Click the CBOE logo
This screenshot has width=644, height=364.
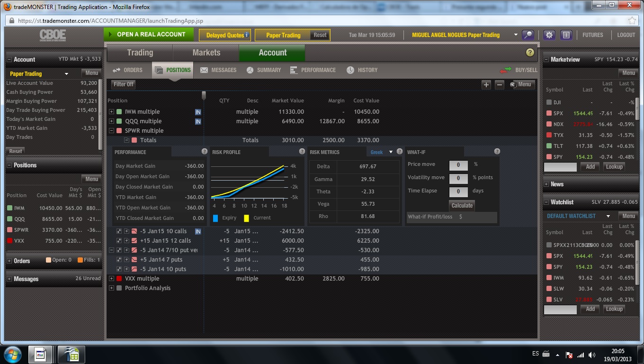[53, 36]
